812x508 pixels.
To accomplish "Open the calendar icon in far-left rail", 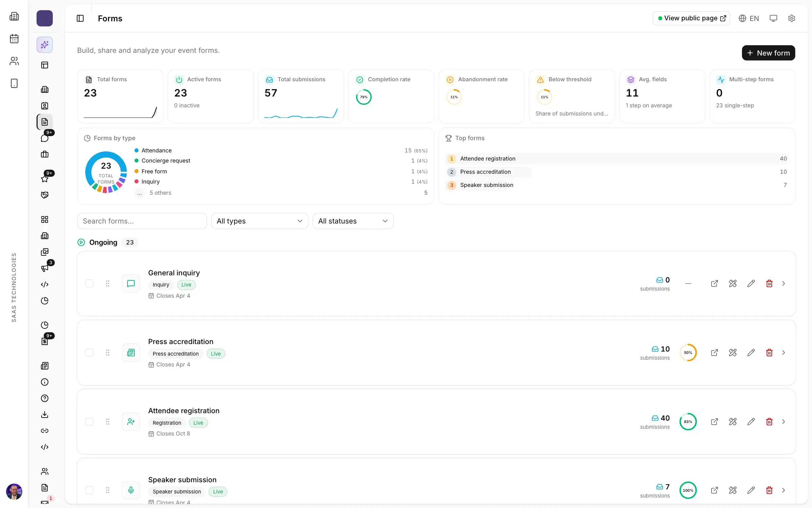I will 14,39.
